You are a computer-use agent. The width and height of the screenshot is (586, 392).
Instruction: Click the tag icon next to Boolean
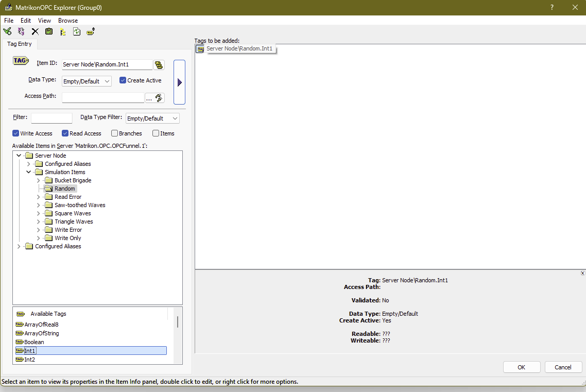(20, 342)
